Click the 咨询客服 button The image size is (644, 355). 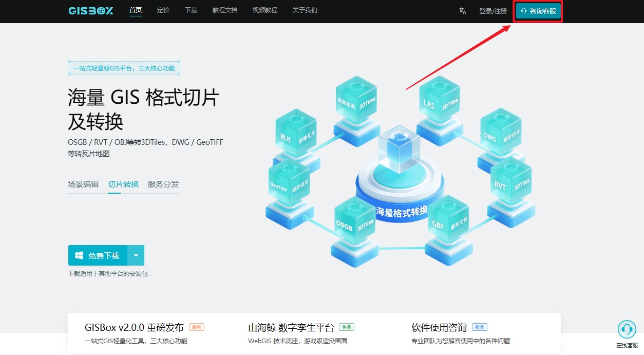[x=538, y=11]
